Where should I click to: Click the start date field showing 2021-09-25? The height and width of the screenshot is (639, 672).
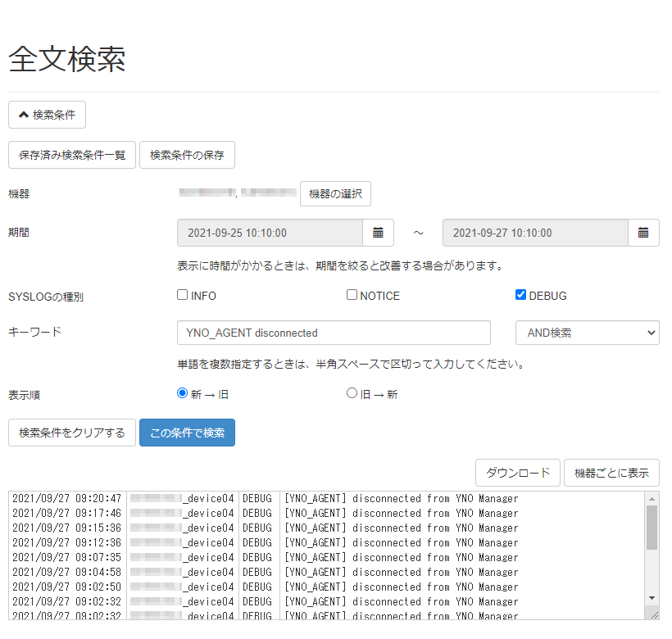click(x=270, y=233)
